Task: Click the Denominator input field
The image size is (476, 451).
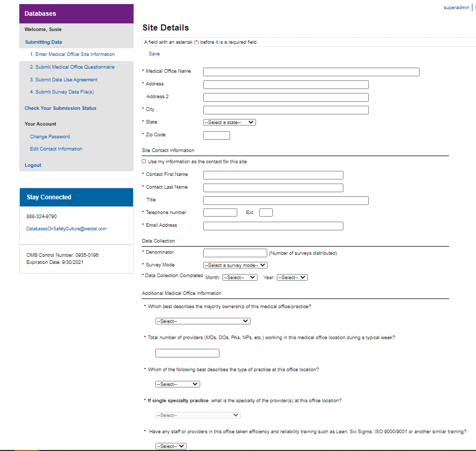Action: point(235,253)
